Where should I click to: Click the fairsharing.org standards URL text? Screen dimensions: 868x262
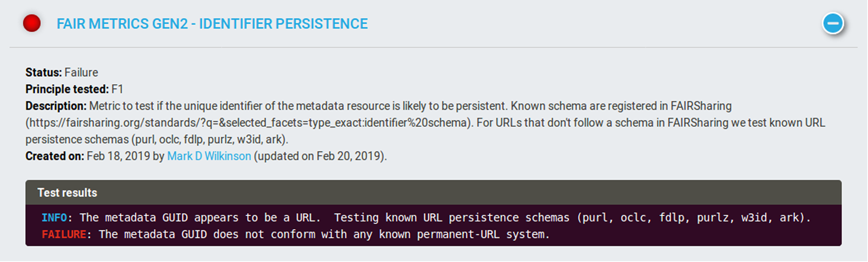[x=247, y=123]
